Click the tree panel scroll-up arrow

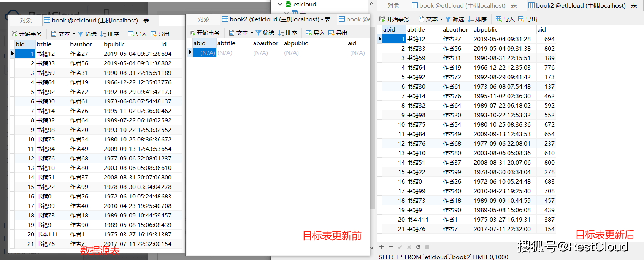coord(371,4)
